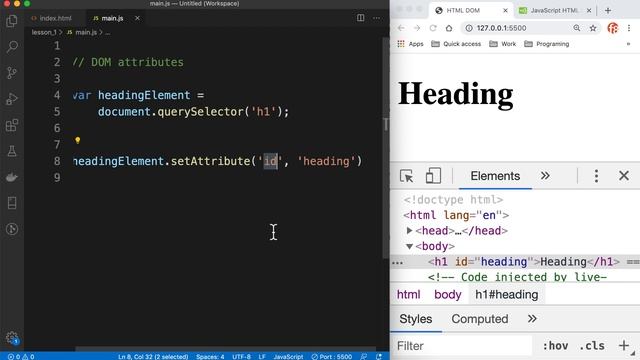Open the Extensions view
Viewport: 640px width, 360px height.
pos(12,125)
